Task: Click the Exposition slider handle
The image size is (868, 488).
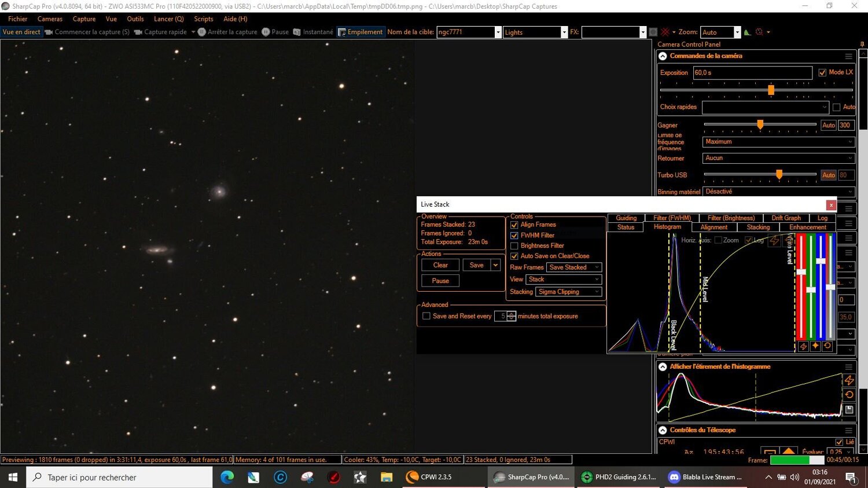Action: click(x=771, y=90)
